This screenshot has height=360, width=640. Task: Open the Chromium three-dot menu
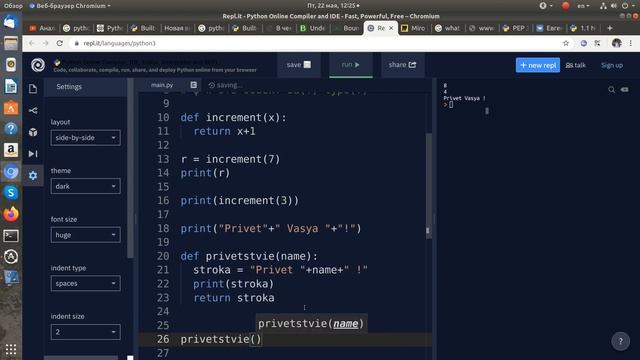click(631, 43)
